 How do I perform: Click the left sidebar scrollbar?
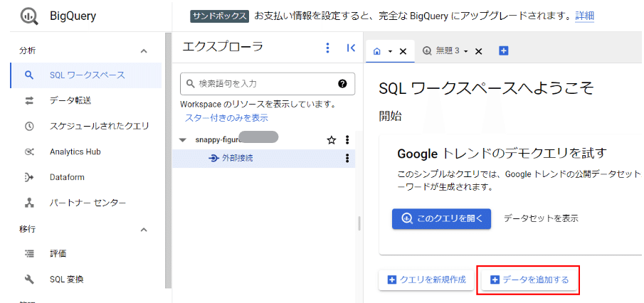tap(168, 161)
